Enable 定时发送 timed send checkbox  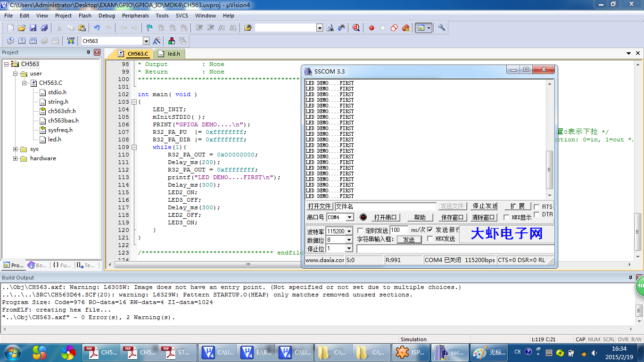point(361,230)
